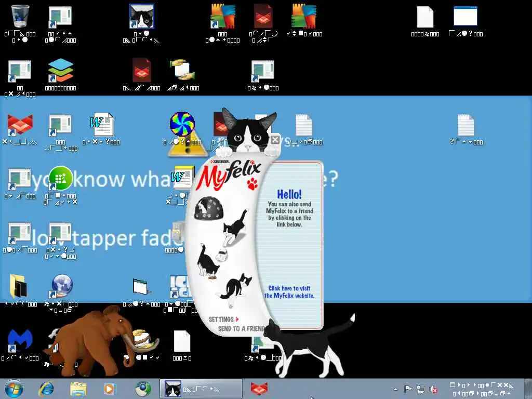Open the MyFelix cat face desktop shortcut
This screenshot has width=532, height=399.
pyautogui.click(x=142, y=16)
